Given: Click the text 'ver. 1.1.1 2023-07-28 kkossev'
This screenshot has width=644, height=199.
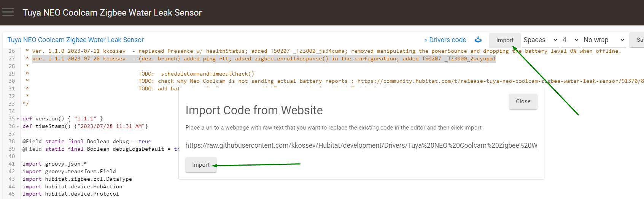Looking at the screenshot, I should pos(79,58).
